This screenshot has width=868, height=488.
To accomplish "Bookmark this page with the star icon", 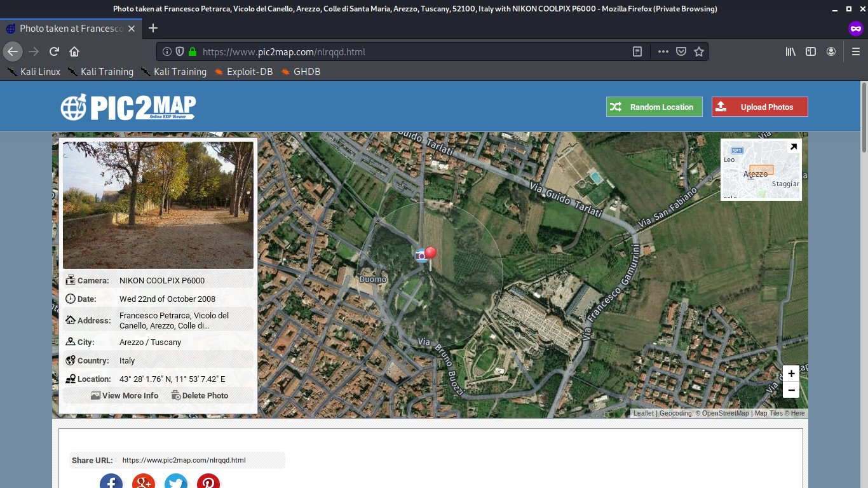I will 699,52.
